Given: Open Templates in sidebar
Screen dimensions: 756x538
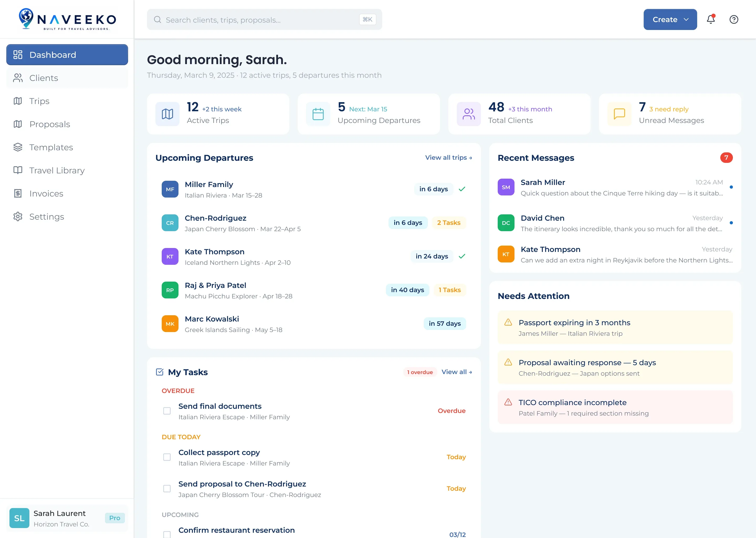Looking at the screenshot, I should tap(67, 147).
